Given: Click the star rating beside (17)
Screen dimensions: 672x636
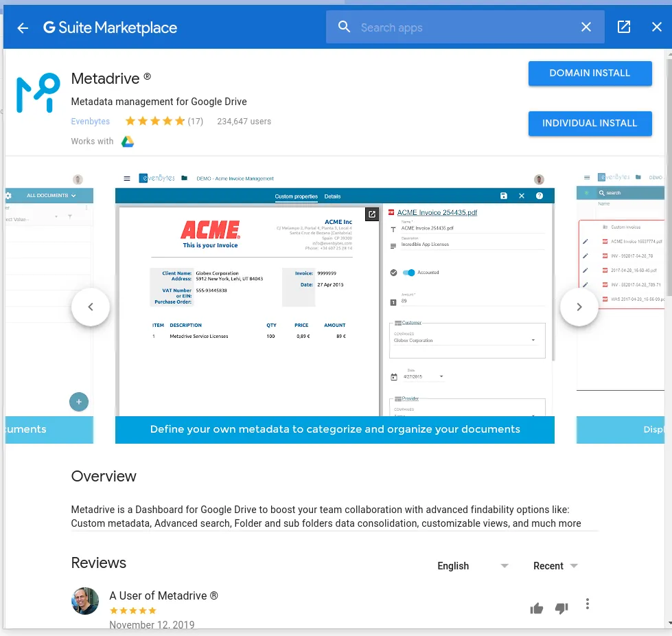Looking at the screenshot, I should click(x=155, y=122).
